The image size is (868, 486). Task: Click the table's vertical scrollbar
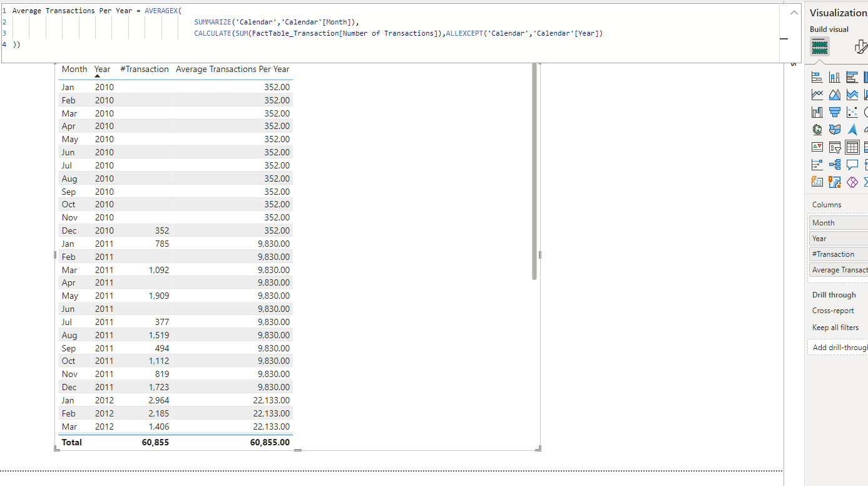pyautogui.click(x=534, y=170)
